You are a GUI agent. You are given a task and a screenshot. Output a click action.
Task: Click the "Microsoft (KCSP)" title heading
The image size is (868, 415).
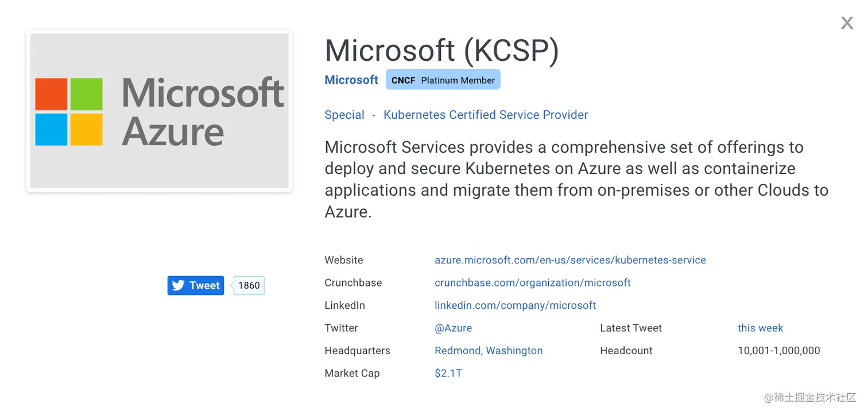(x=441, y=51)
